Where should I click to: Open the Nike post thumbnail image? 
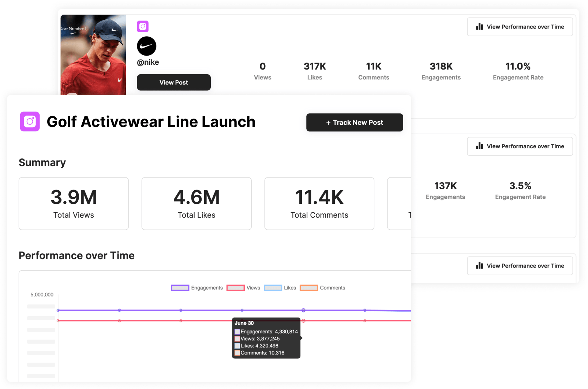tap(93, 55)
